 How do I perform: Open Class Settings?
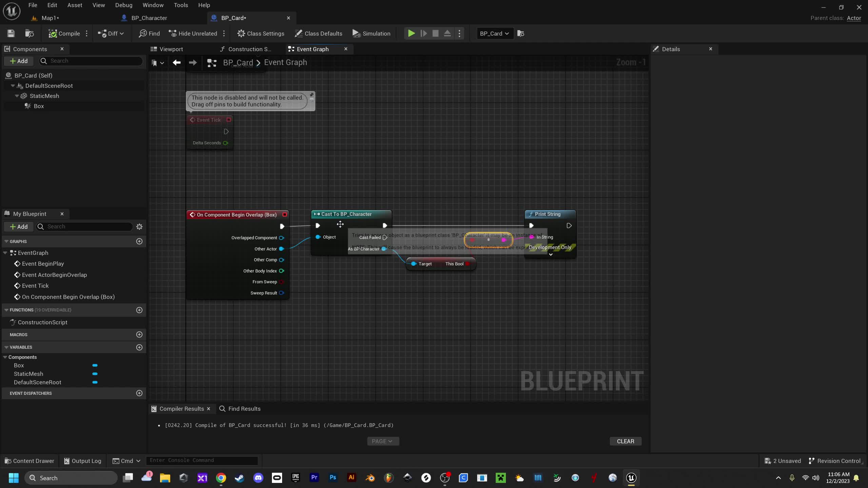tap(260, 34)
